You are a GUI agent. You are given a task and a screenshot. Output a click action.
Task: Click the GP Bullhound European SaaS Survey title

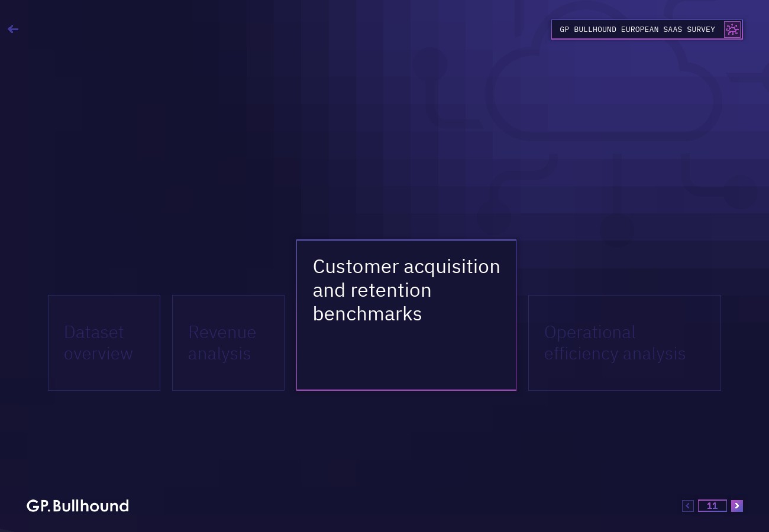[637, 30]
